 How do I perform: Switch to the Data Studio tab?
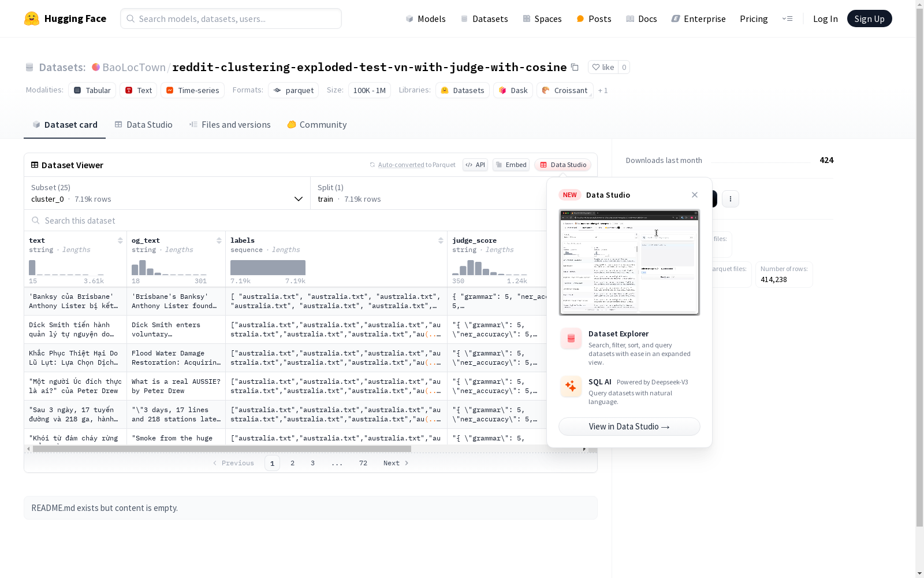143,125
